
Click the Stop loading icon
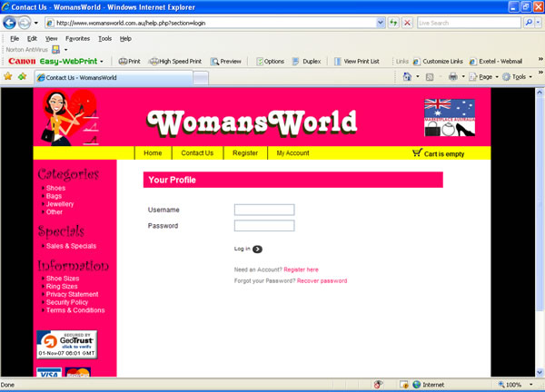408,22
